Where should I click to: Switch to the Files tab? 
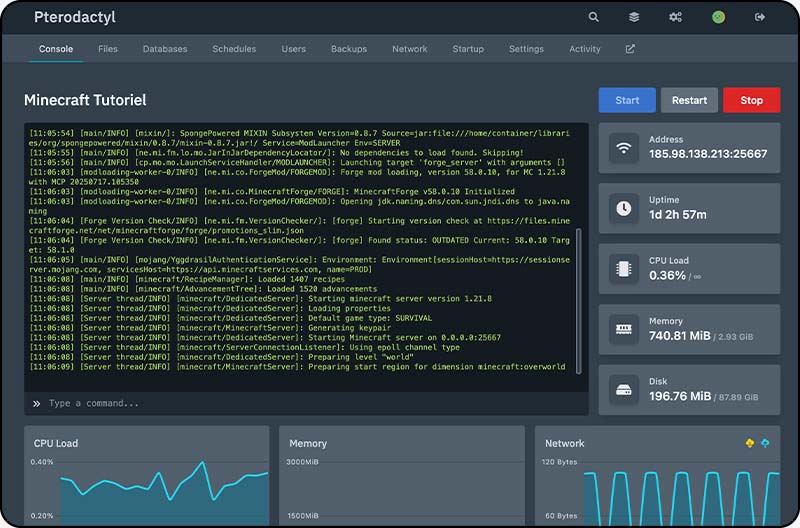[x=108, y=49]
